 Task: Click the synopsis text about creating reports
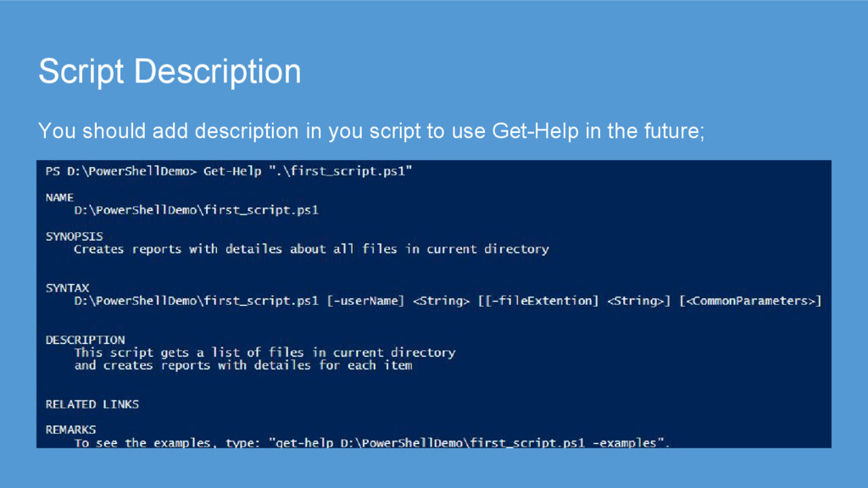coord(311,249)
